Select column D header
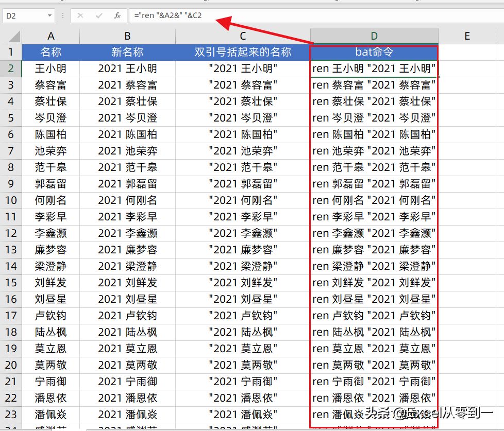 click(374, 36)
